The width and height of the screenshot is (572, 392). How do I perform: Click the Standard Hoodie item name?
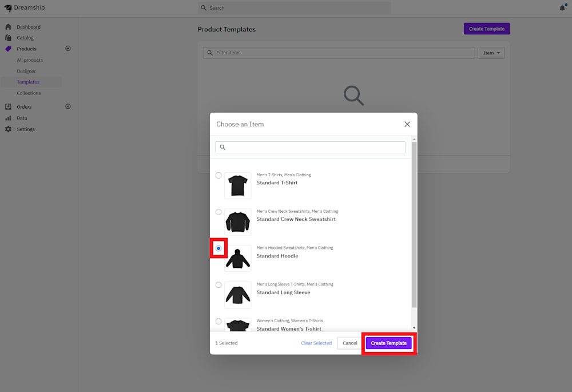(277, 256)
